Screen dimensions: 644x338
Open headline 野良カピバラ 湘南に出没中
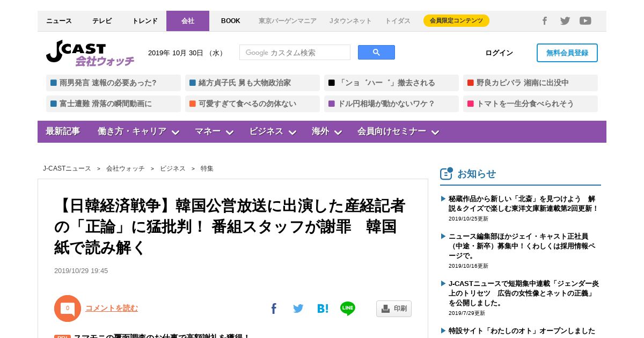pyautogui.click(x=530, y=83)
